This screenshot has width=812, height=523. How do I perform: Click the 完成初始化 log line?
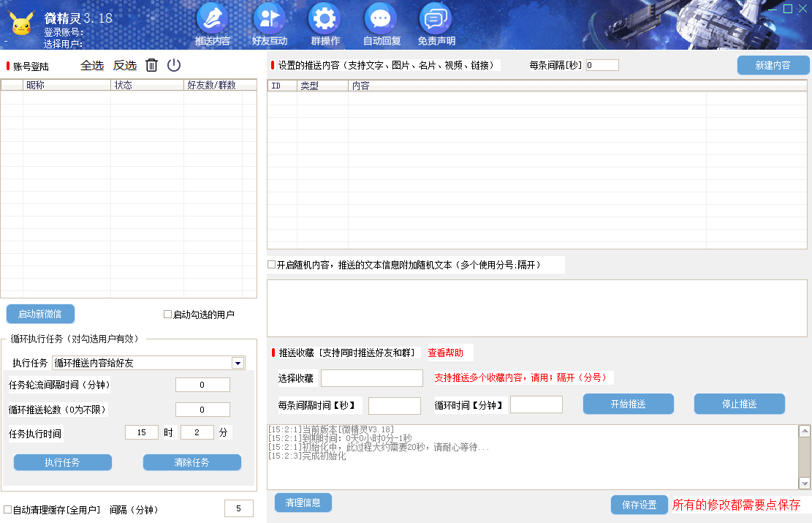pos(307,456)
